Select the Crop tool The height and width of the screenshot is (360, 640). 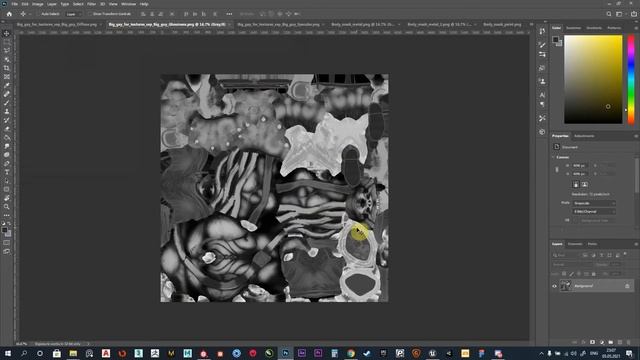[7, 68]
